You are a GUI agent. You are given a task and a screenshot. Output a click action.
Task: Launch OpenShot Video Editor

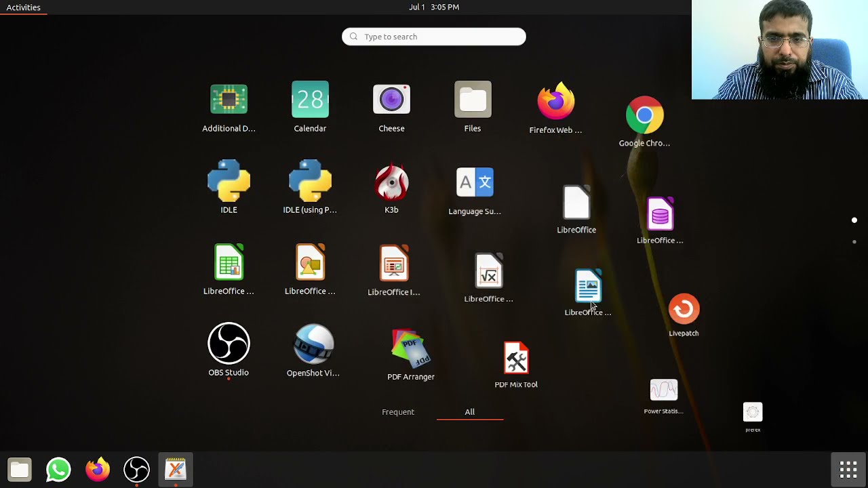[x=313, y=344]
